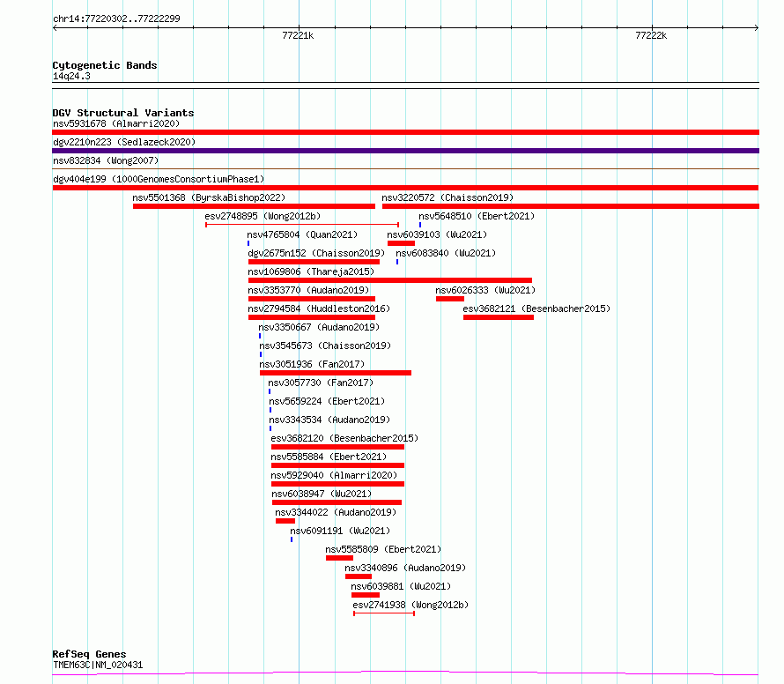Image resolution: width=784 pixels, height=684 pixels.
Task: Select nsv3220572 (Chaisson2019) label
Action: (x=447, y=197)
